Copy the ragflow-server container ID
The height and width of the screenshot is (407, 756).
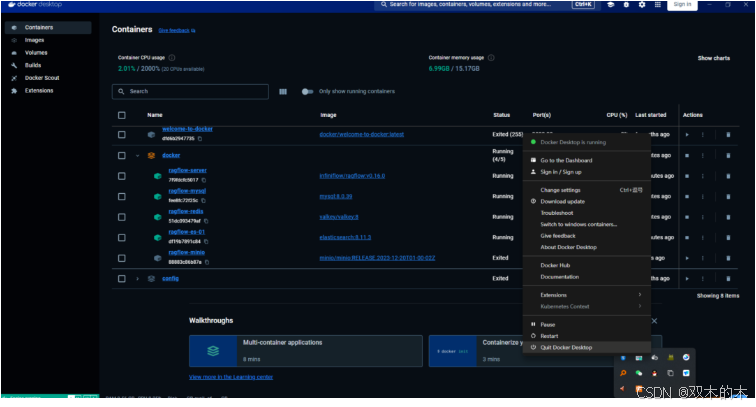(204, 180)
